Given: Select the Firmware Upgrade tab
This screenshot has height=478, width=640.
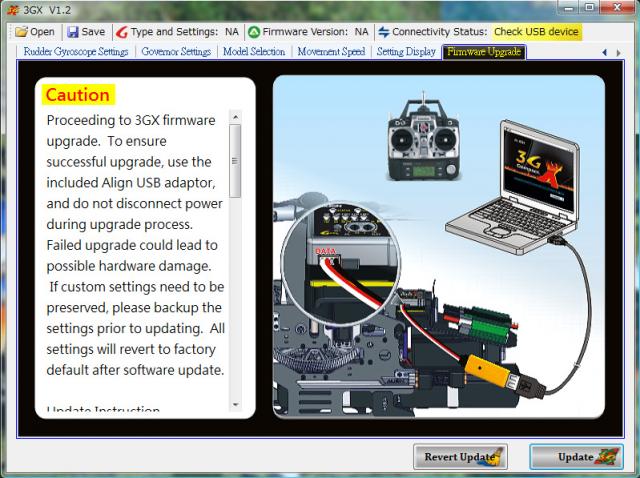Looking at the screenshot, I should point(484,52).
